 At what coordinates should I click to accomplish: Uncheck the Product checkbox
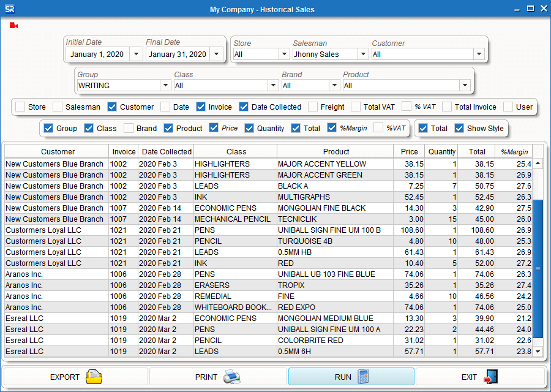pyautogui.click(x=168, y=129)
